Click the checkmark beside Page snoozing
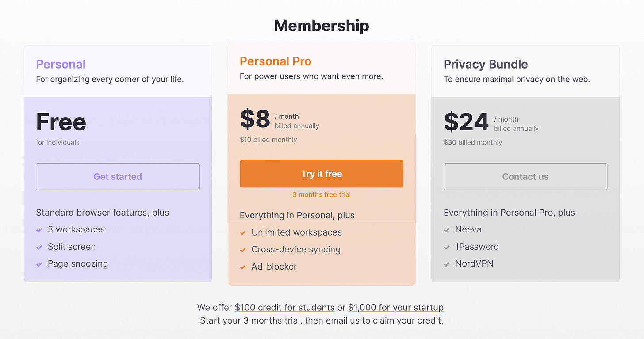Image resolution: width=644 pixels, height=339 pixels. 39,264
